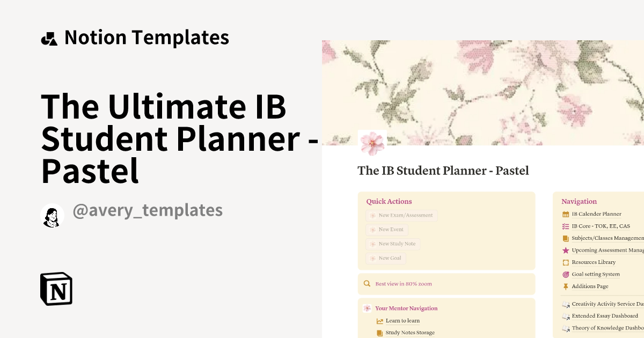Click the flower icon beside Your Mentor Navigation
This screenshot has height=338, width=644.
click(x=367, y=308)
